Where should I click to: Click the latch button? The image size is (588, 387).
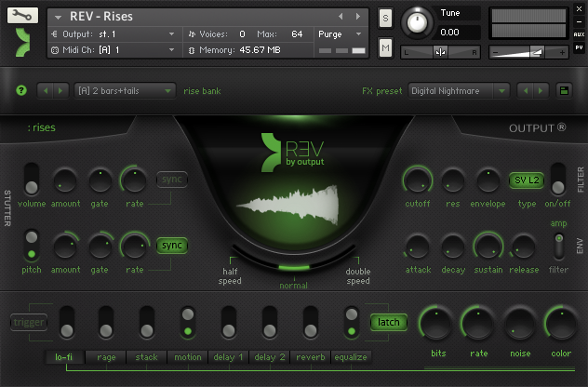(389, 322)
